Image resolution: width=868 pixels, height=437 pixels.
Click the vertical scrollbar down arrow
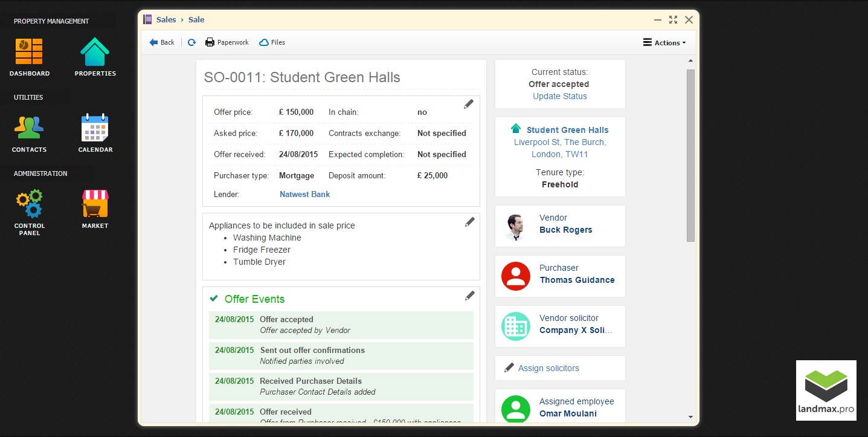(690, 416)
